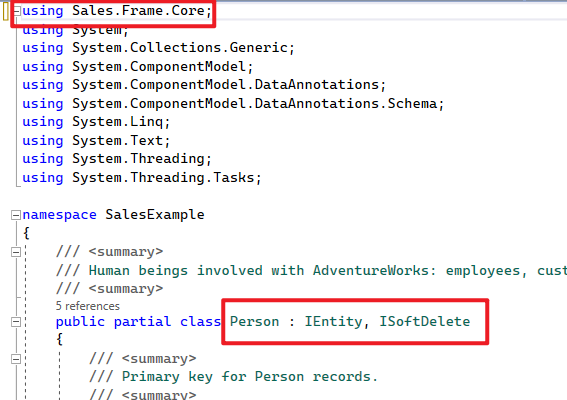Image resolution: width=567 pixels, height=400 pixels.
Task: Click the System.Threading.Tasks using line
Action: 141,178
